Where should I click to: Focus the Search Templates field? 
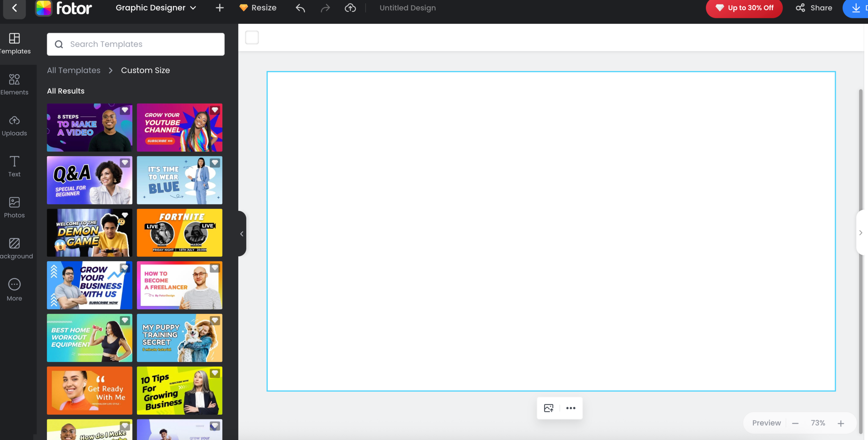pyautogui.click(x=136, y=44)
